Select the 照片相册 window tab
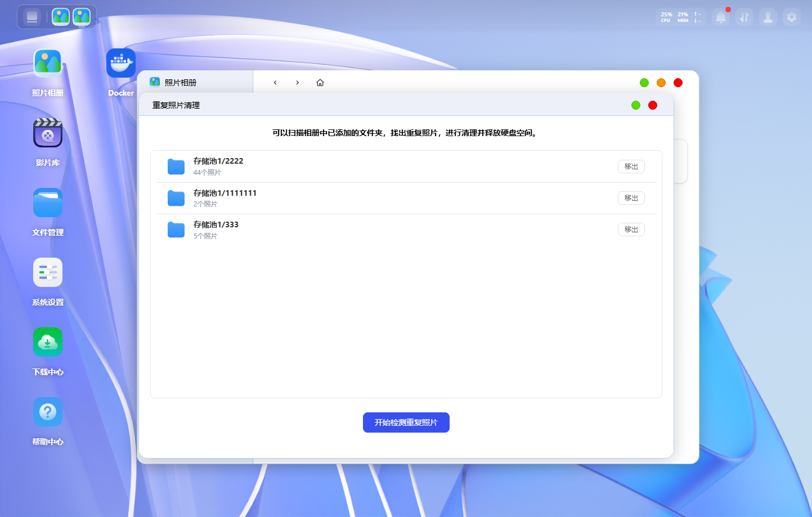The width and height of the screenshot is (812, 517). coord(195,82)
